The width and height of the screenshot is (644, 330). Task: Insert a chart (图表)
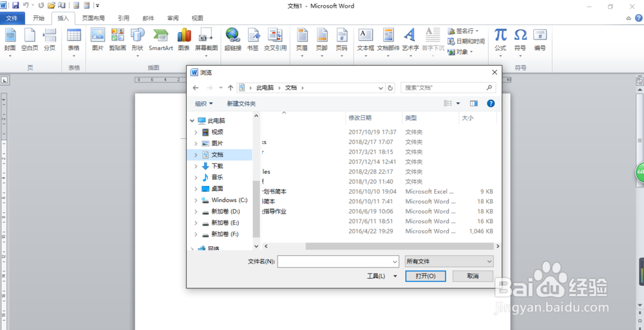coord(184,41)
